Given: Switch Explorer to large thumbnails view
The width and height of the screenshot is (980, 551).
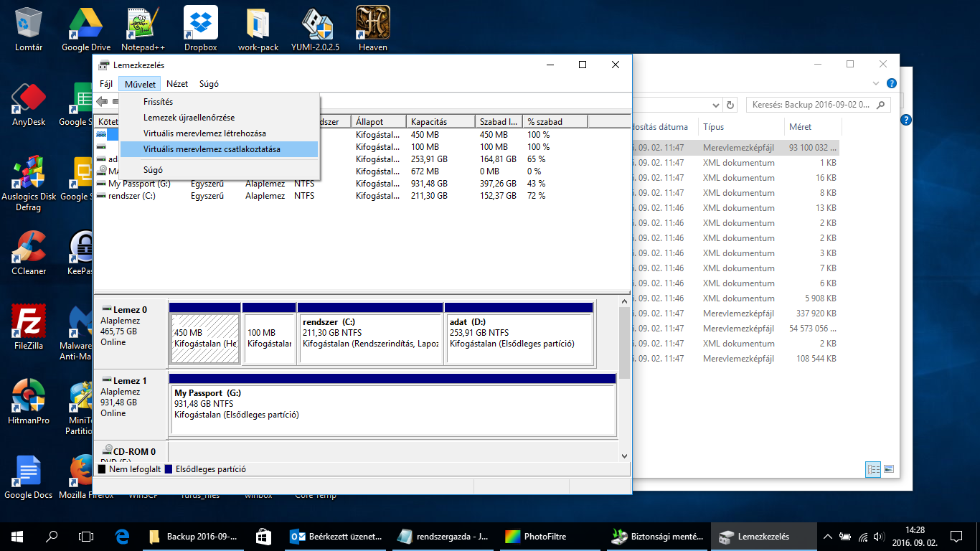Looking at the screenshot, I should (889, 469).
